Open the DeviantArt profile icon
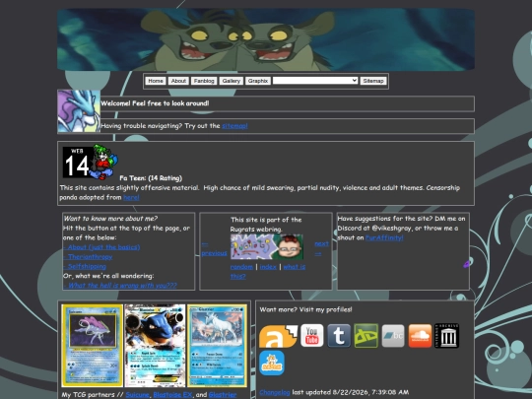The width and height of the screenshot is (532, 399). click(x=366, y=336)
